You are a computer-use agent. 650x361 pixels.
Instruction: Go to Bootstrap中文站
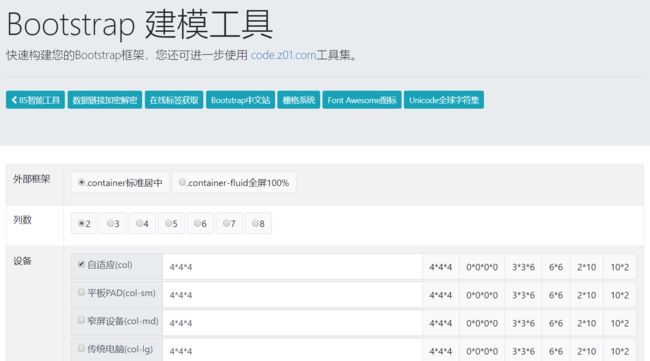click(240, 100)
